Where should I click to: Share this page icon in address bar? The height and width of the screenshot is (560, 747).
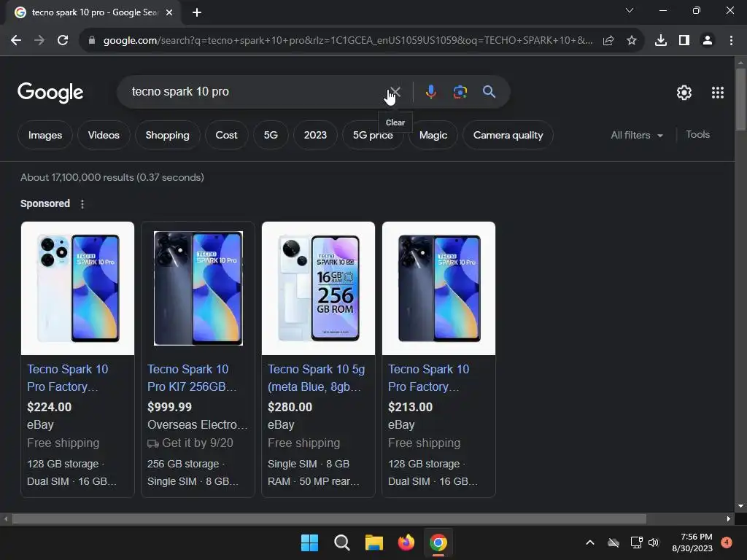[608, 41]
